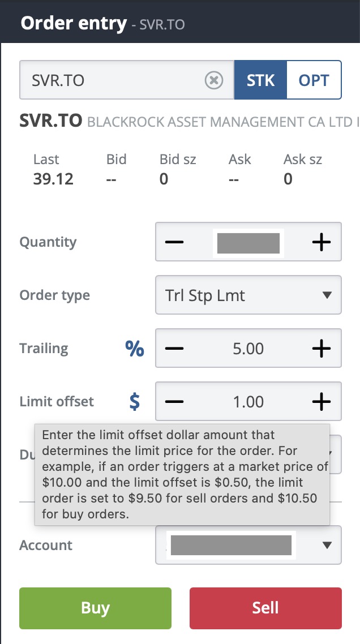Increase trailing percent with plus
The image size is (360, 644).
click(321, 348)
